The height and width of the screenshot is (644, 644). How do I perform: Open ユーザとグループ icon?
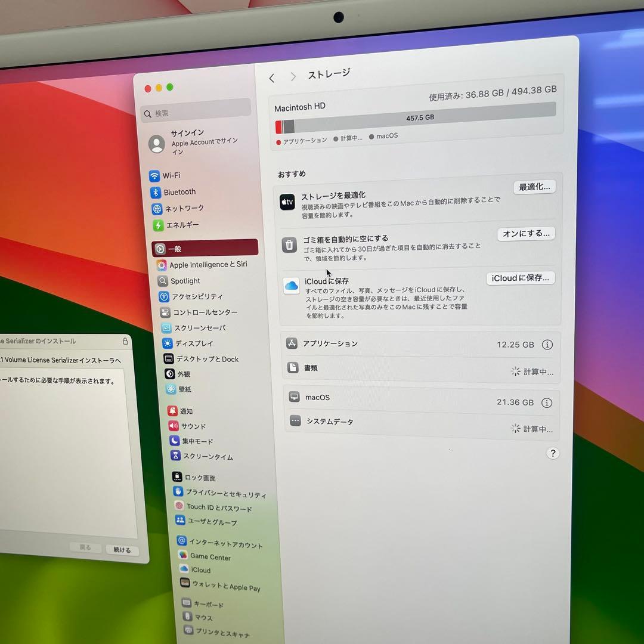pos(180,521)
